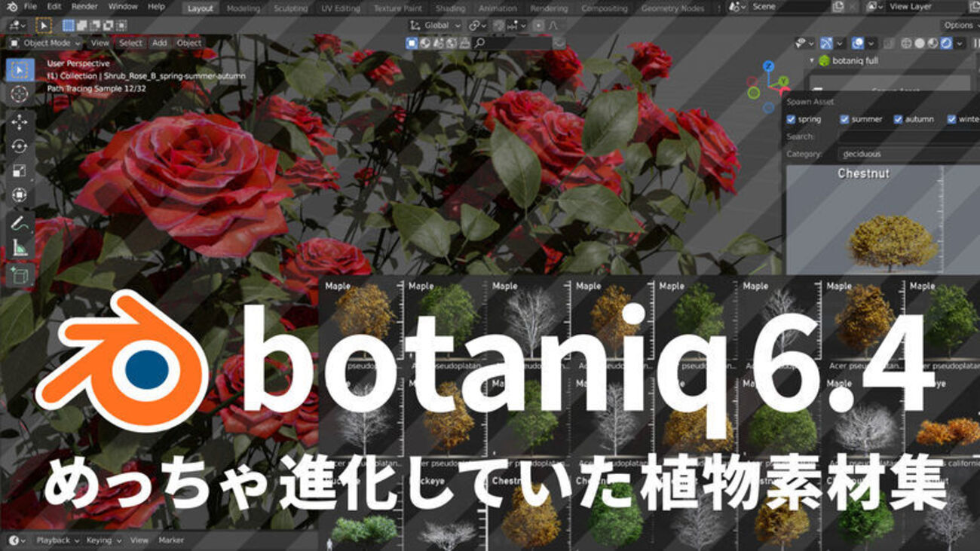Click the Chestnut asset preview thumbnail

point(883,220)
